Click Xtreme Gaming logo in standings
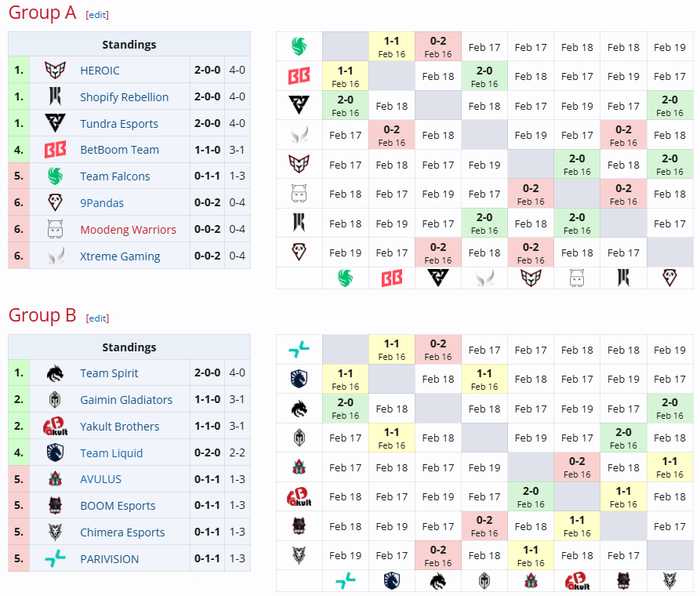The image size is (700, 596). click(56, 256)
